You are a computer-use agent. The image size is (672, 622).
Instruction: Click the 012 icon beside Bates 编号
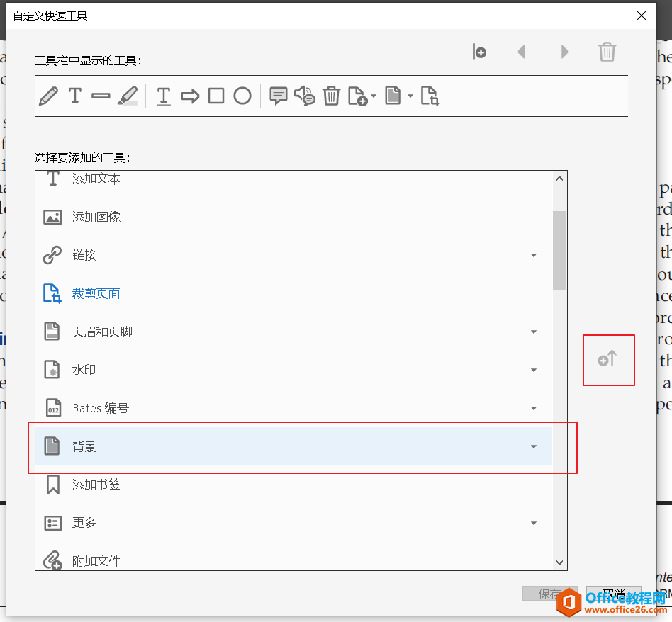click(x=53, y=408)
